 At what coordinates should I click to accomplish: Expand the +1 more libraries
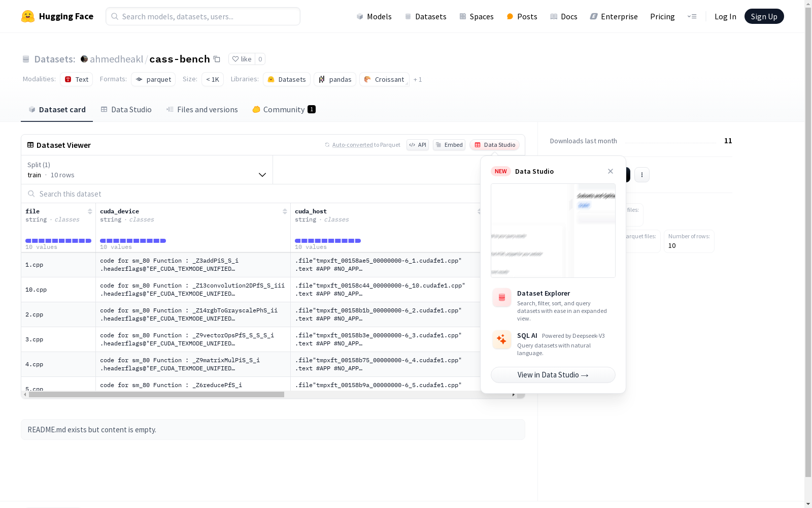click(418, 79)
